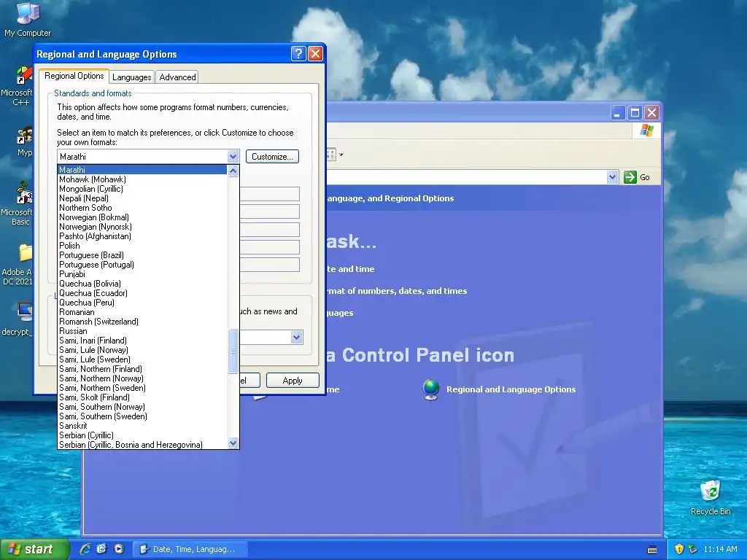The height and width of the screenshot is (560, 747).
Task: Click the Regional and Language Options globe icon
Action: pos(431,389)
